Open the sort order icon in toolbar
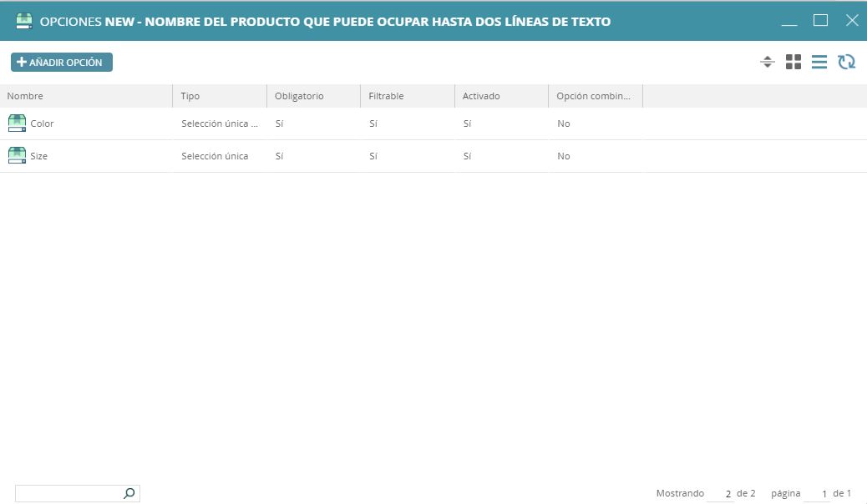Screen dimensions: 867x504 coord(768,63)
